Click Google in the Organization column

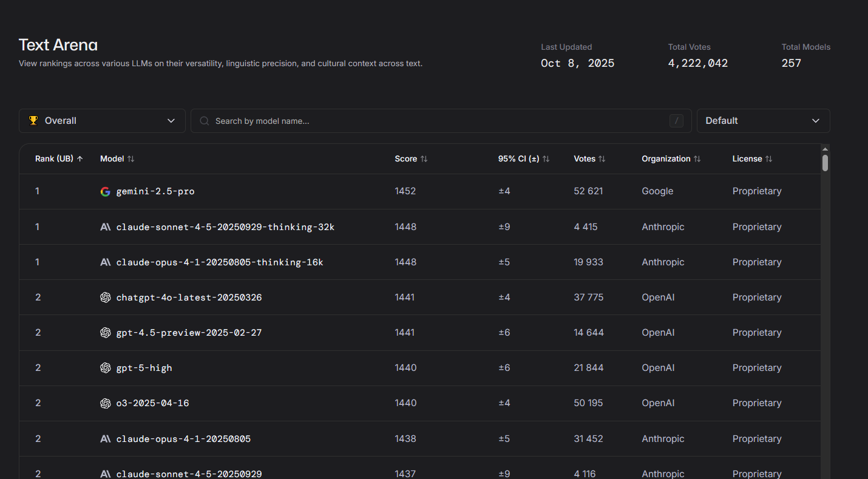(657, 191)
